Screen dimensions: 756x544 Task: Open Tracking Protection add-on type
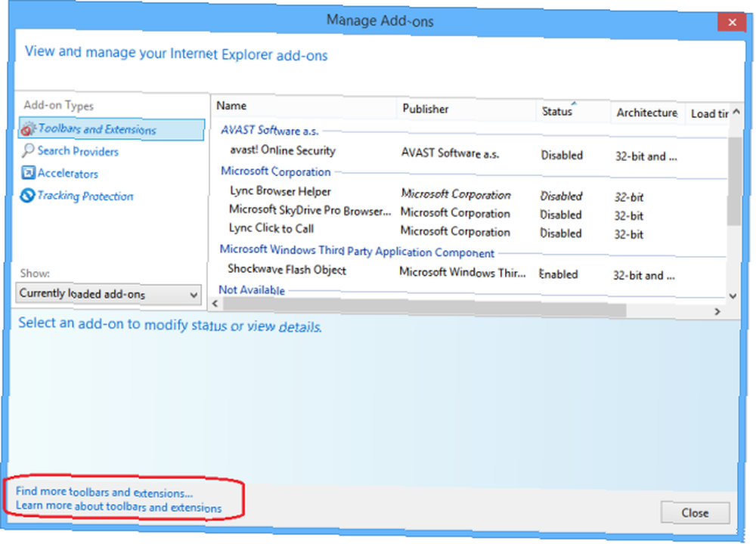click(x=85, y=196)
